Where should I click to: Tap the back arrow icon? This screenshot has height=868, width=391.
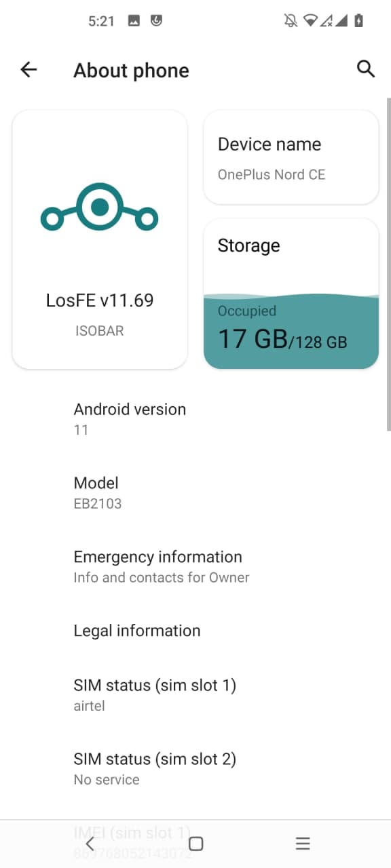[x=29, y=69]
